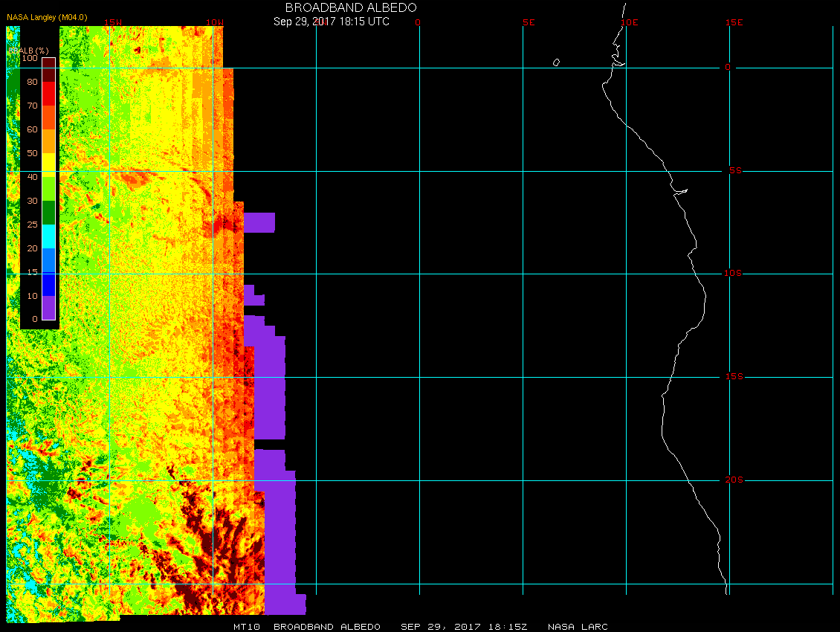Click the 10S latitude label
Image resolution: width=840 pixels, height=632 pixels.
[732, 273]
